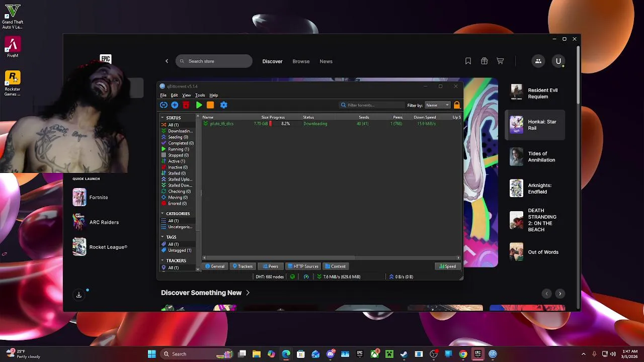Viewport: 644px width, 362px height.
Task: Open the Peers tab in qBittorrent
Action: (270, 266)
